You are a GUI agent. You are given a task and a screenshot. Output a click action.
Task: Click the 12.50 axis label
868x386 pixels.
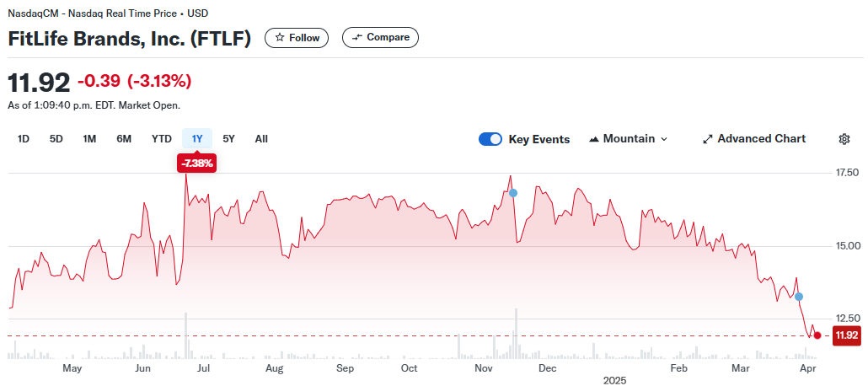(x=846, y=319)
